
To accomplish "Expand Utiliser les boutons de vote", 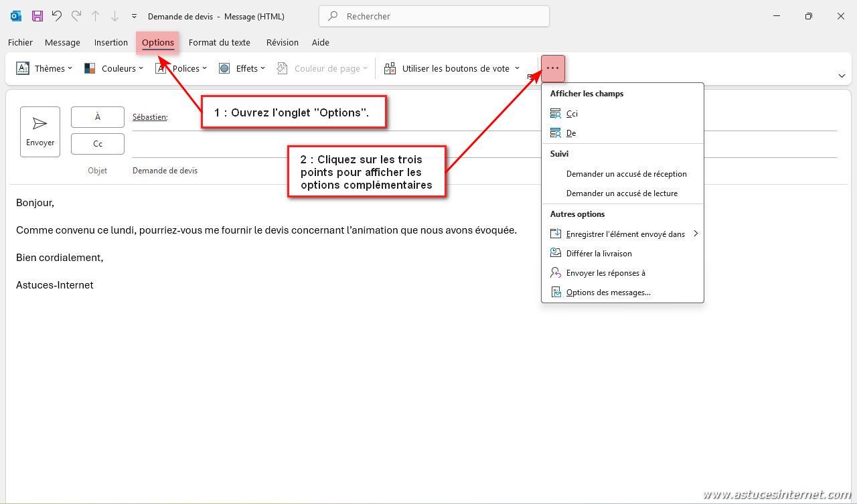I will (451, 68).
